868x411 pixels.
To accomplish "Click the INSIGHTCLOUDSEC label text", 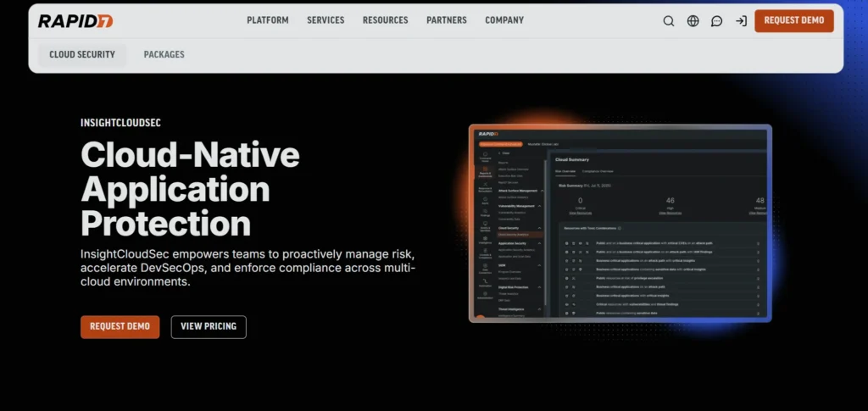I will tap(120, 123).
